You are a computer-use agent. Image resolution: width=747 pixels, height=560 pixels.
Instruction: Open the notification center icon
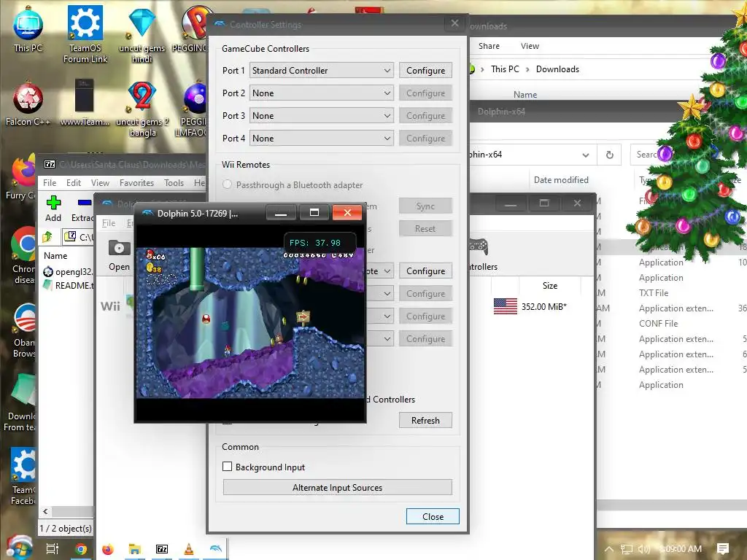[723, 549]
